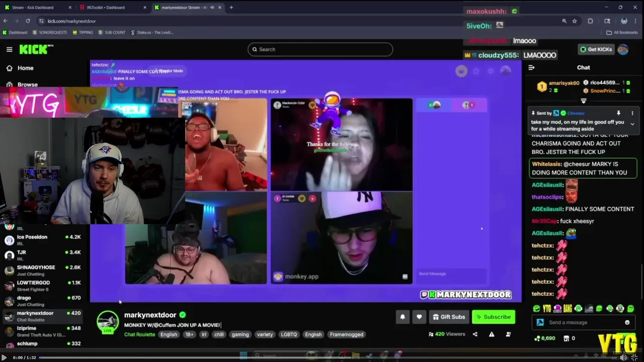Click the Framemogged tag
The height and width of the screenshot is (362, 644).
pyautogui.click(x=346, y=334)
